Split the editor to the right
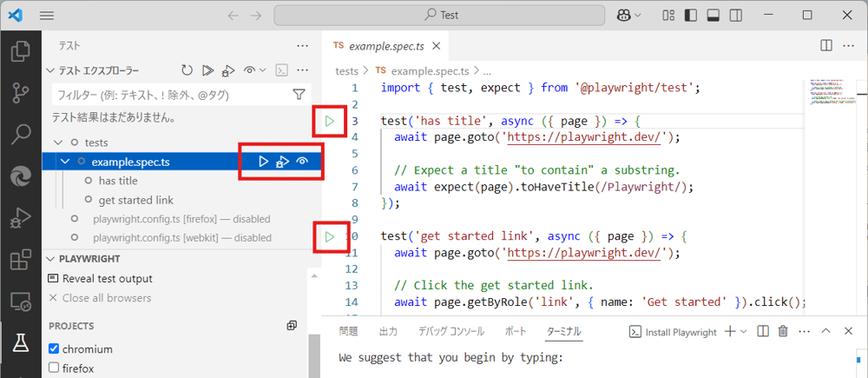Screen dimensions: 868x378 point(826,46)
